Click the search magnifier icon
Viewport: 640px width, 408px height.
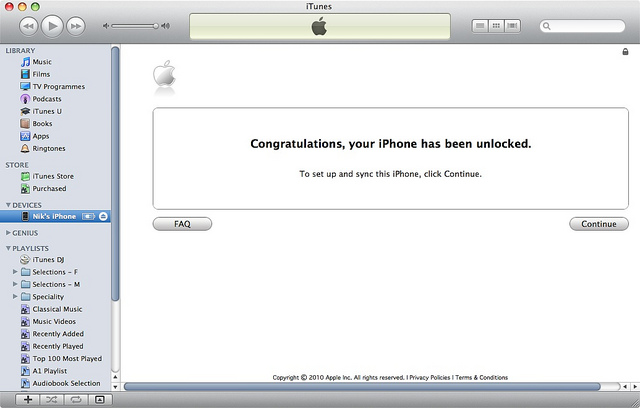point(547,26)
